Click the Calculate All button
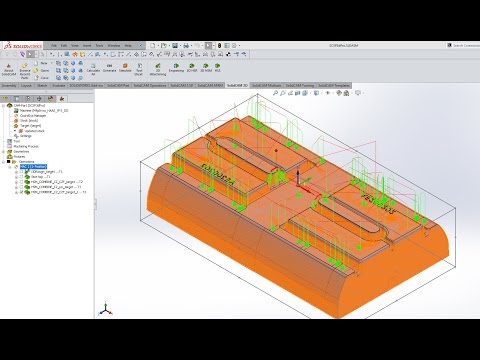 (93, 70)
